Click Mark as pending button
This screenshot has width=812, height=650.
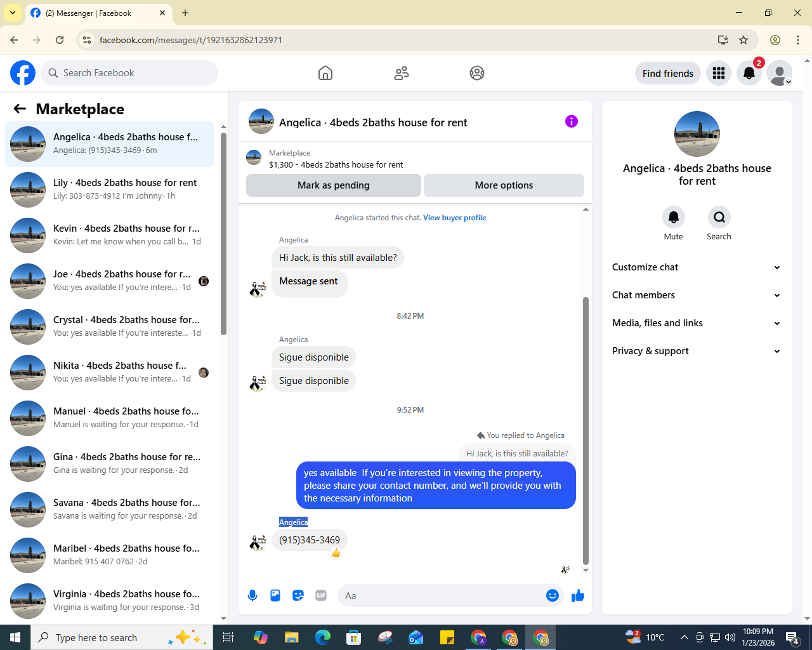point(334,185)
